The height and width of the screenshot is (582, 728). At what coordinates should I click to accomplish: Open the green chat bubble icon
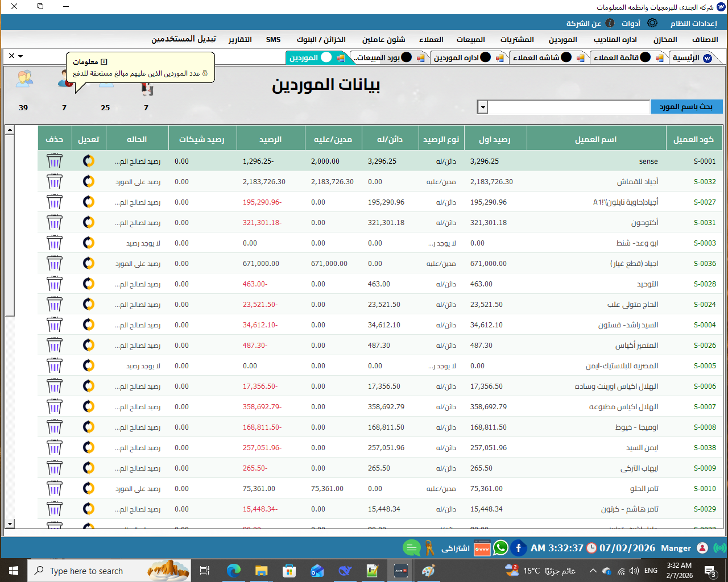click(411, 548)
